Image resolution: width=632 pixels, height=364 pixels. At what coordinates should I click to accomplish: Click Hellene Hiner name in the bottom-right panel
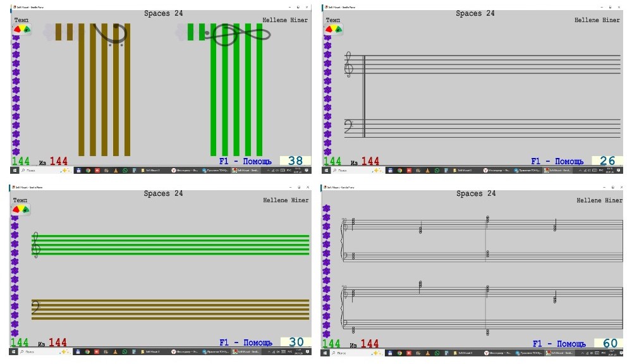599,200
